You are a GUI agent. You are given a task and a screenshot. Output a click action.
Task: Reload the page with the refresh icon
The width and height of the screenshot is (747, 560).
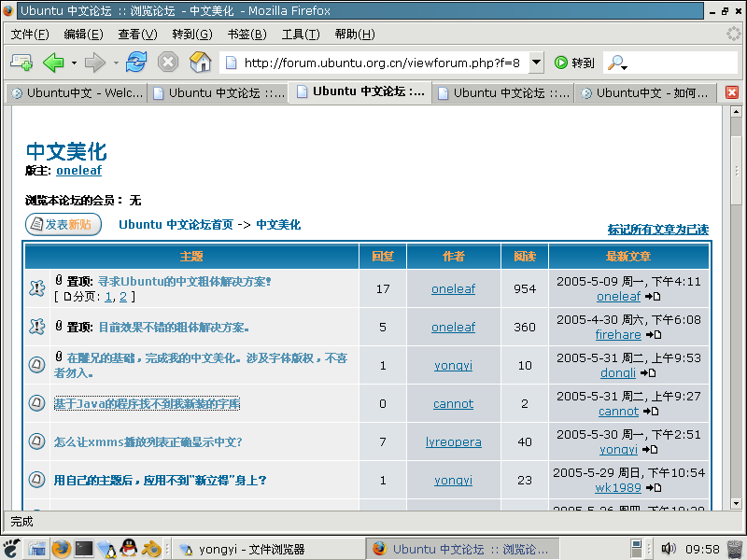pyautogui.click(x=136, y=62)
